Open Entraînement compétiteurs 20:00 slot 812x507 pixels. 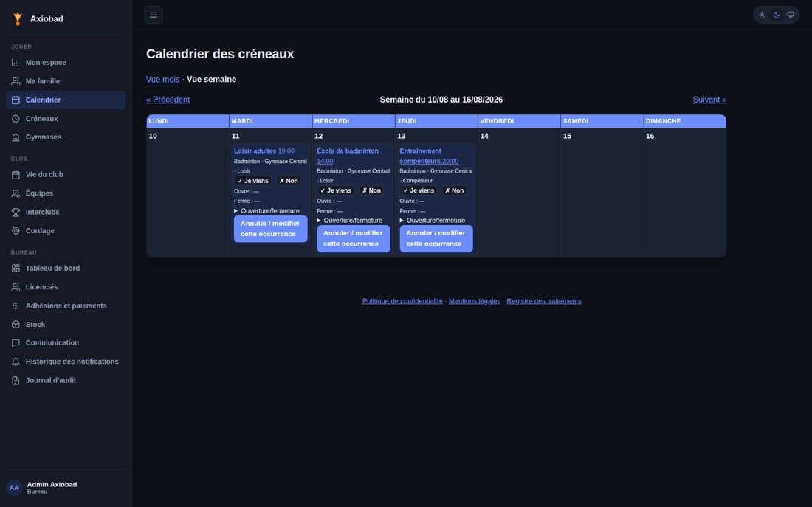pyautogui.click(x=429, y=156)
